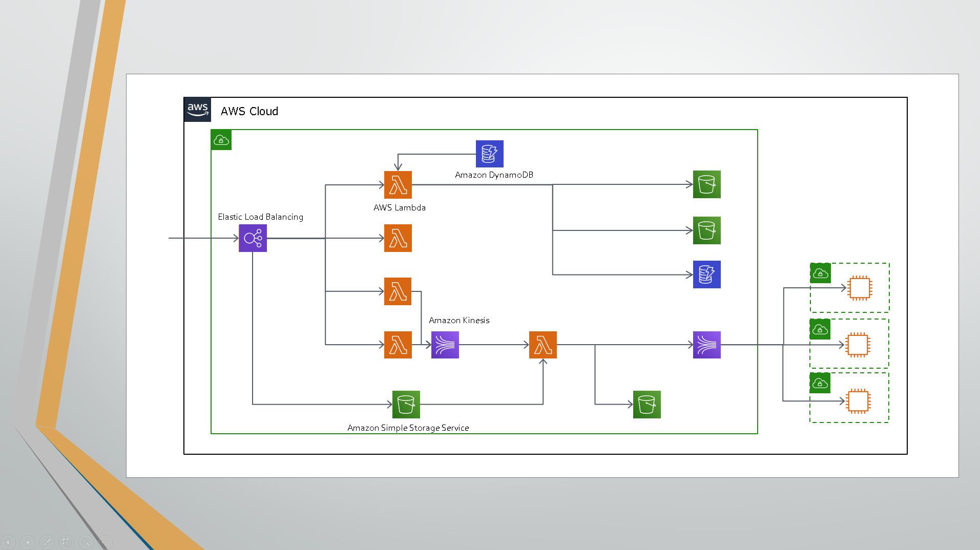Click the second S3 bucket in right column
980x550 pixels.
pyautogui.click(x=707, y=230)
